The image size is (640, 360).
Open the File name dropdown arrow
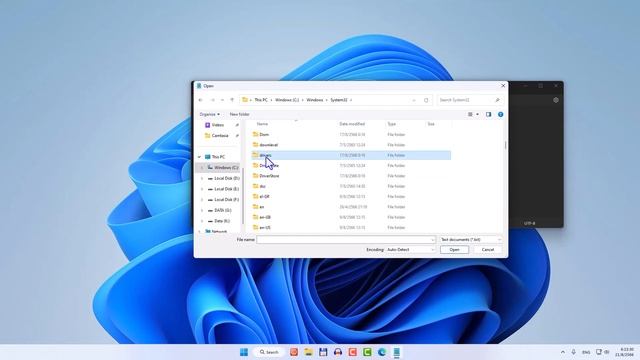(432, 240)
